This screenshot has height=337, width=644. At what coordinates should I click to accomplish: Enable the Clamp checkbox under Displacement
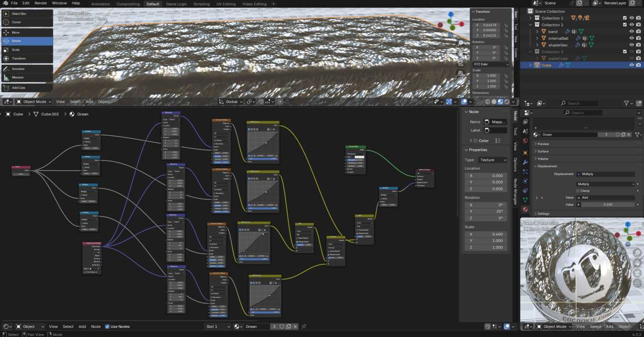pyautogui.click(x=578, y=190)
